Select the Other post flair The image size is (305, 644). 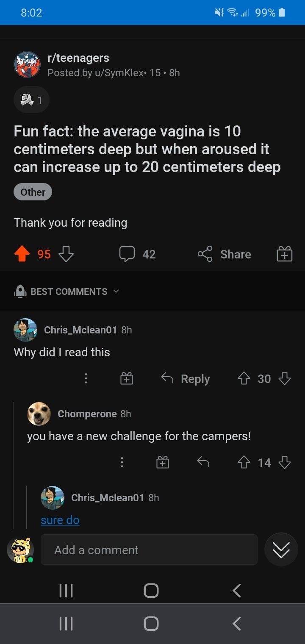tap(33, 192)
